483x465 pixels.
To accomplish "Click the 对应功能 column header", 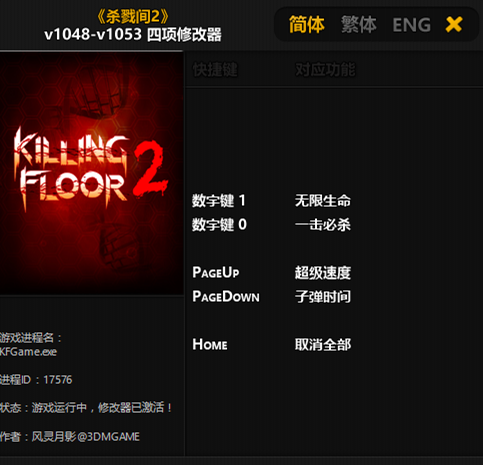I will tap(325, 70).
